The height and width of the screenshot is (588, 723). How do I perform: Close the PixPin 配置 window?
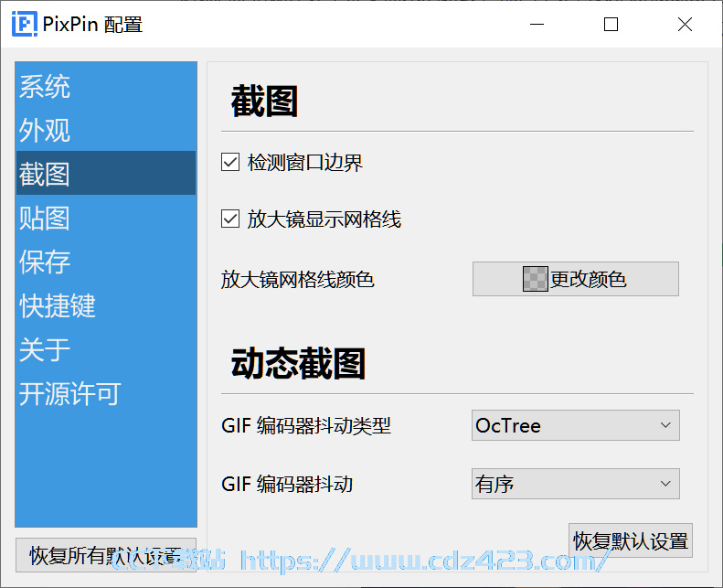pyautogui.click(x=686, y=24)
